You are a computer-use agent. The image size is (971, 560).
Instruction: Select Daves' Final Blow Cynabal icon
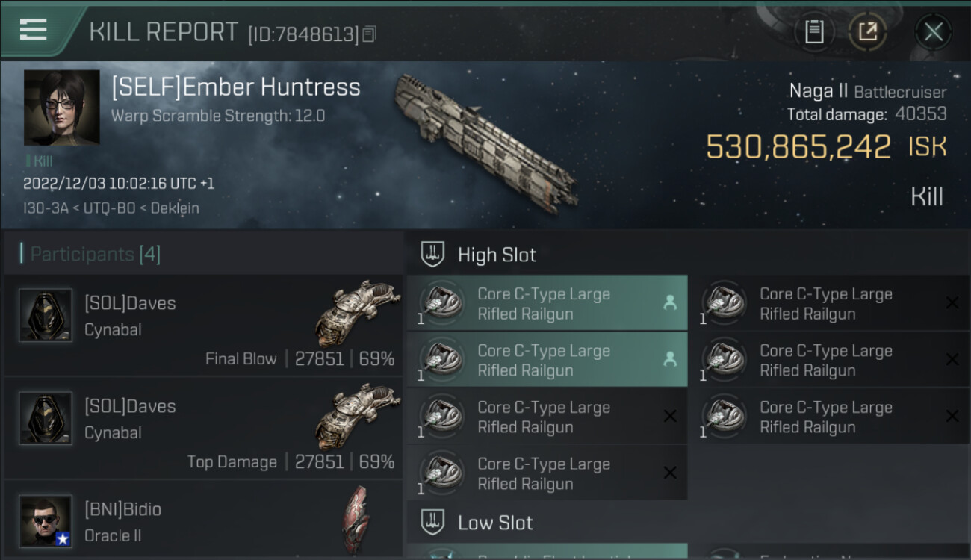pos(356,311)
